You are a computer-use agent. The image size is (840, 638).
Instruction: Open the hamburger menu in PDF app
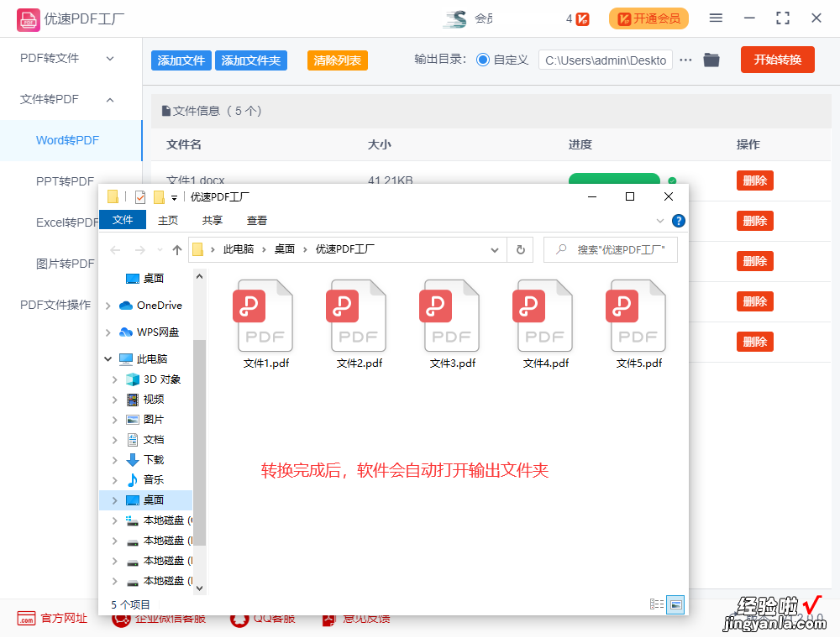(x=715, y=18)
